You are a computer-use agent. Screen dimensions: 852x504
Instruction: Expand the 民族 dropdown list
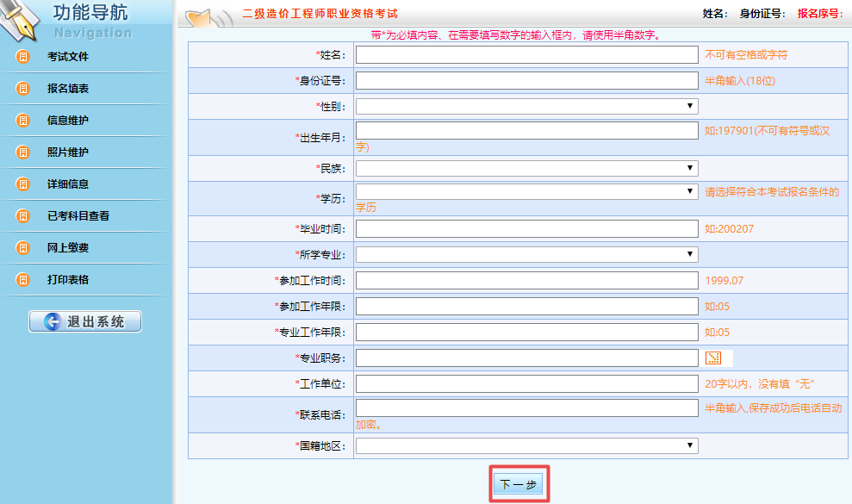[526, 168]
